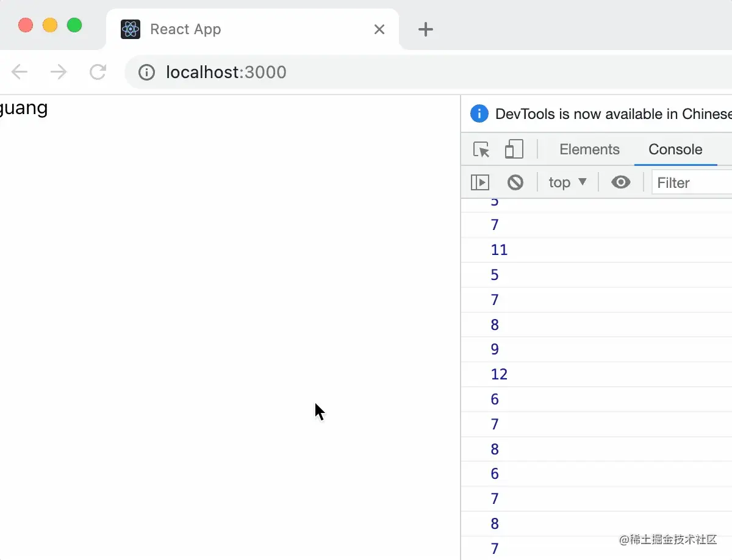Clear the console output
Viewport: 732px width, 560px height.
tap(515, 182)
